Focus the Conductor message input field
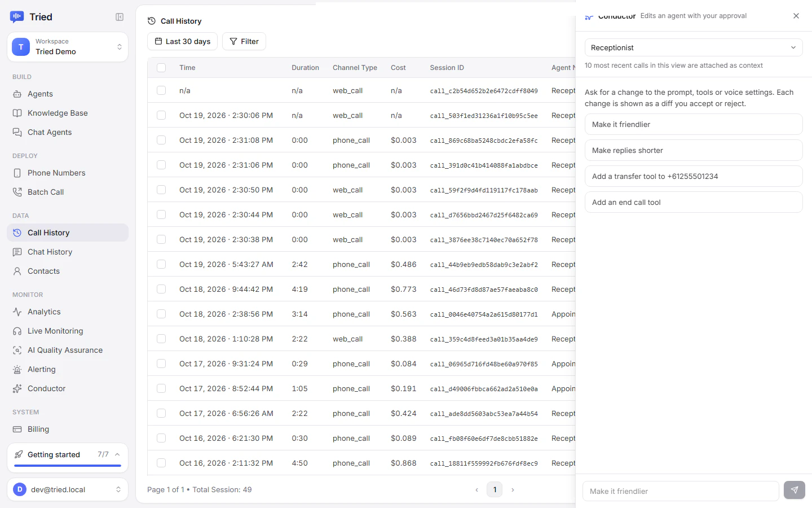 (681, 491)
